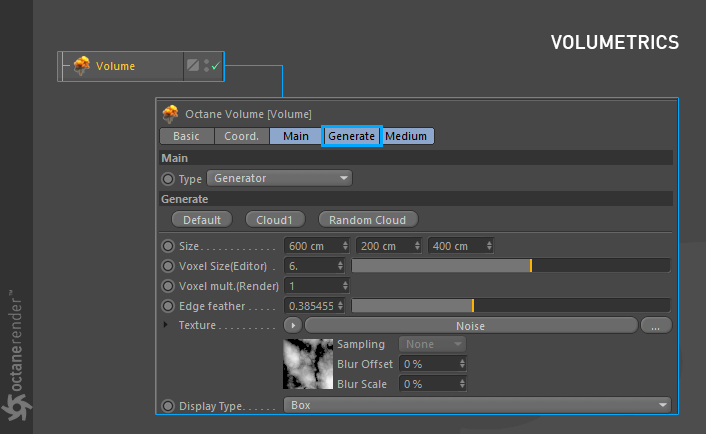Viewport: 706px width, 434px height.
Task: Select the Volume object cloud icon
Action: pos(81,66)
